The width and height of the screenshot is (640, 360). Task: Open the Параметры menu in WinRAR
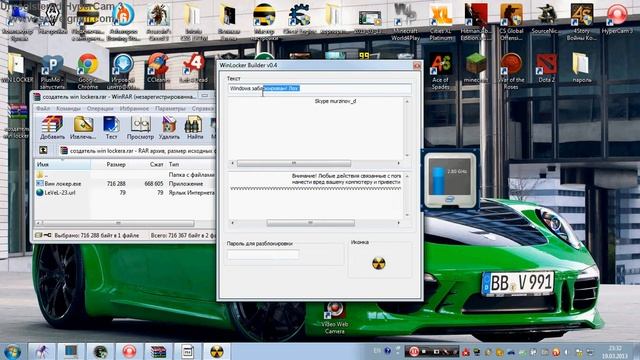point(170,109)
